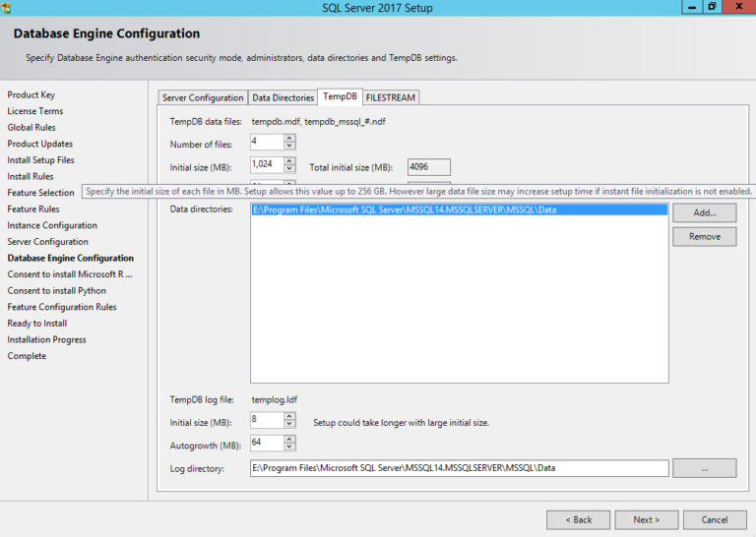
Task: Select Install Rules step in sidebar
Action: click(31, 177)
